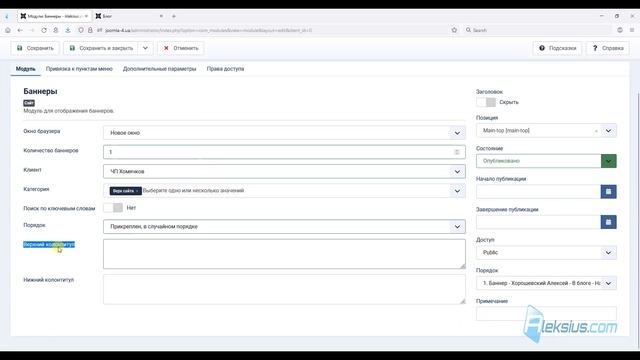640x360 pixels.
Task: Open the Подсказки hints button
Action: click(558, 48)
